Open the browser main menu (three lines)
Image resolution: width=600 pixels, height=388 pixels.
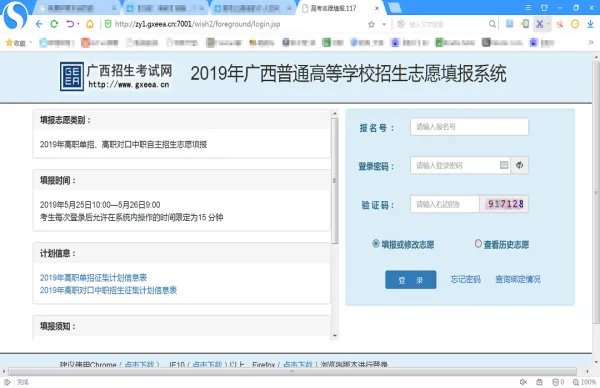pyautogui.click(x=528, y=7)
